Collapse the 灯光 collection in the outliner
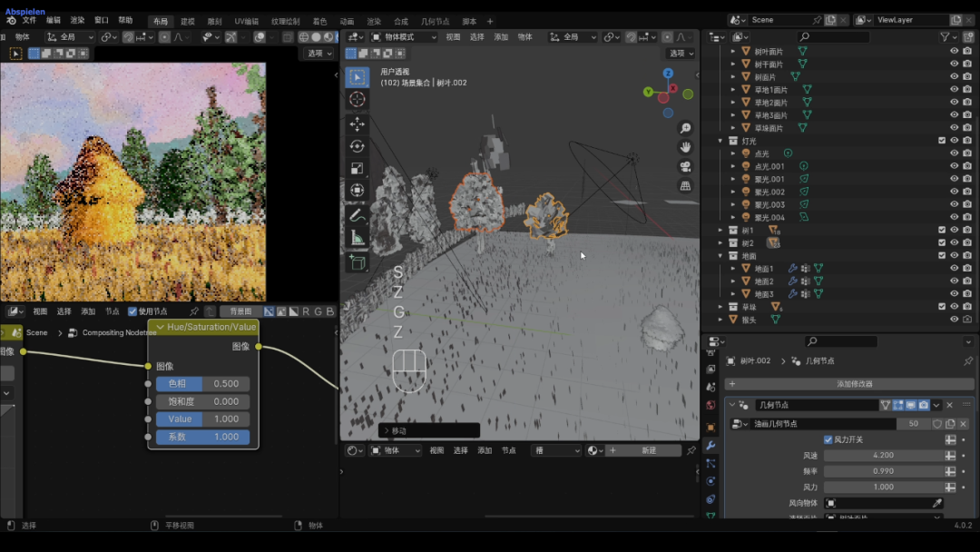 [x=720, y=141]
